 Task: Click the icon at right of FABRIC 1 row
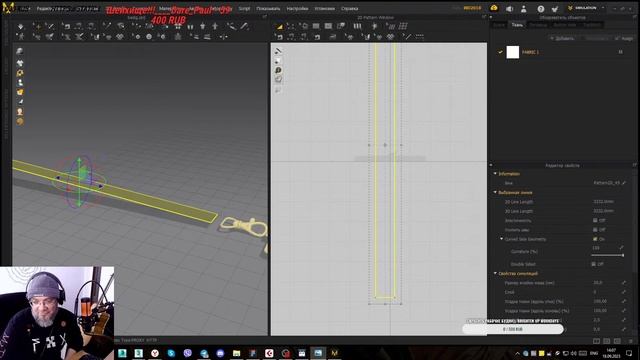(620, 52)
